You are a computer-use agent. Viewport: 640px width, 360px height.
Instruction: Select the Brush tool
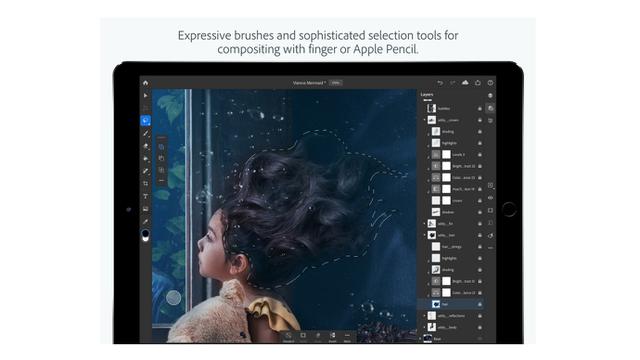[x=146, y=133]
